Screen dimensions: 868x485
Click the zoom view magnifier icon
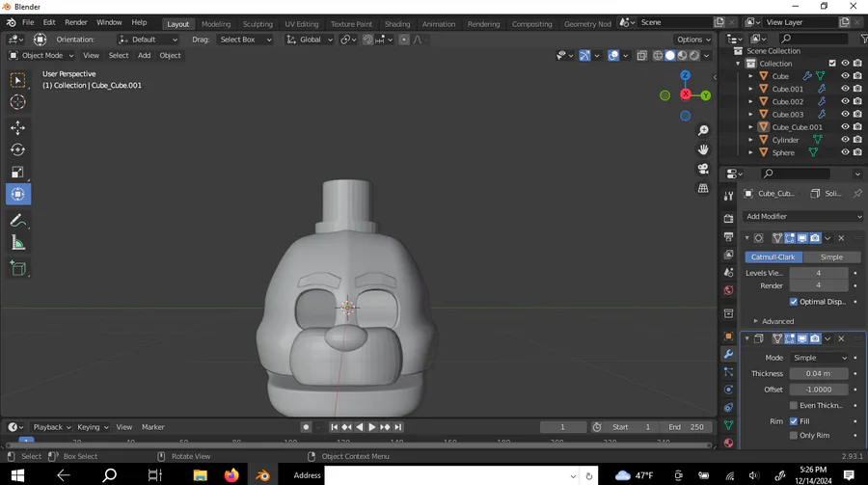pyautogui.click(x=703, y=130)
